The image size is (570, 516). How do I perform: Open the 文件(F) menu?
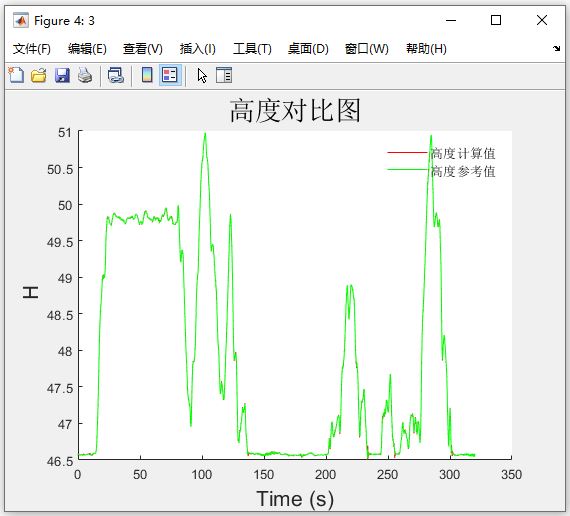(32, 49)
